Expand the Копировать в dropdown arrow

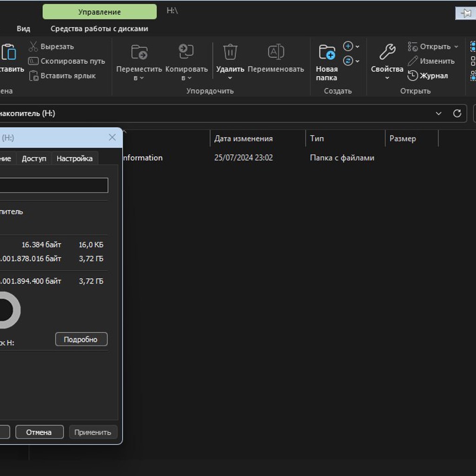click(x=189, y=78)
